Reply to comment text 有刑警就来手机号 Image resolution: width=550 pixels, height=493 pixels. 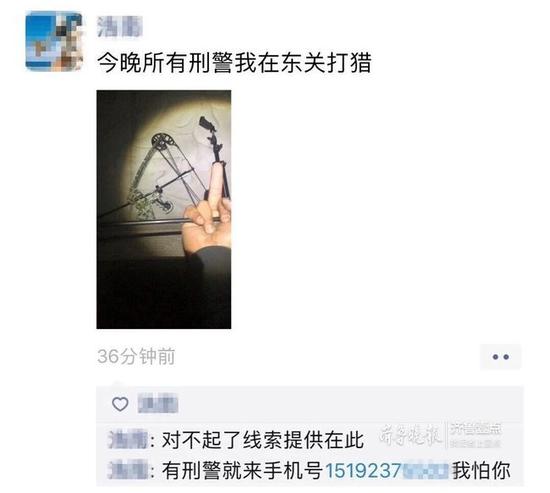tap(242, 471)
